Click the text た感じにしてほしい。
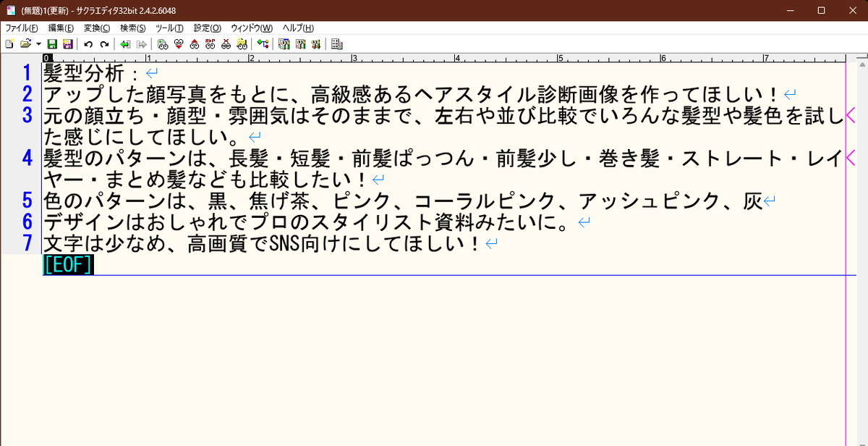This screenshot has width=868, height=446. pos(143,137)
